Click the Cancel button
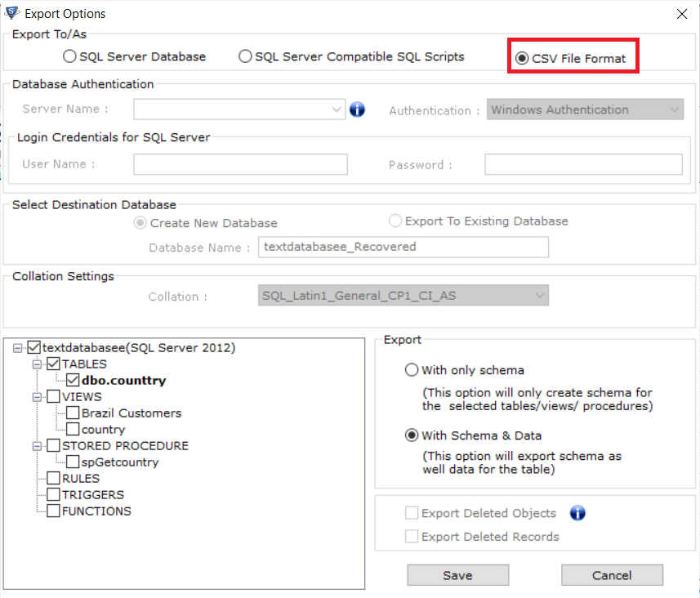700x598 pixels. (x=612, y=574)
